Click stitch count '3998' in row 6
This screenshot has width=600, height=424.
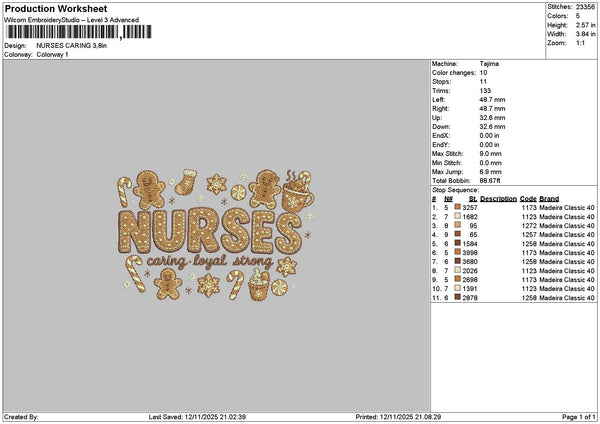[x=470, y=253]
